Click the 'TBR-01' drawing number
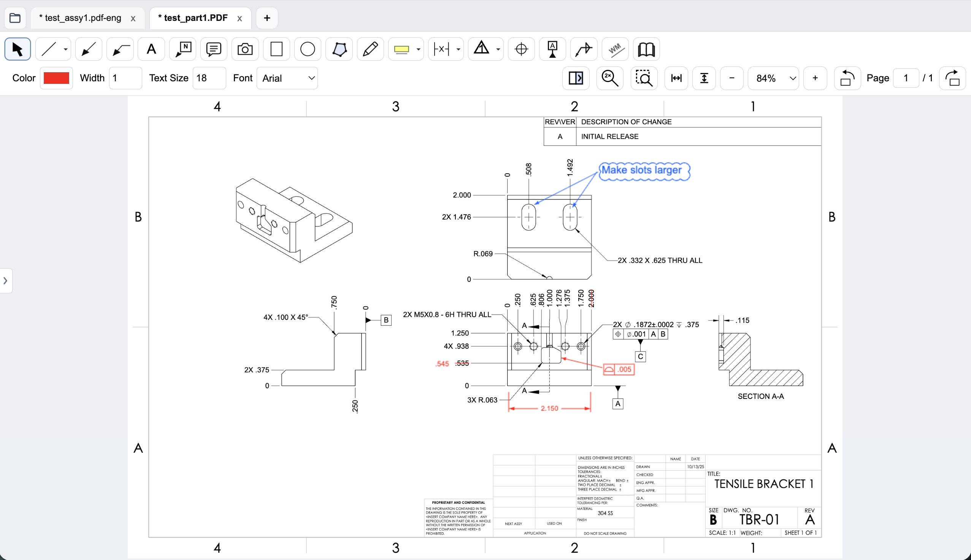 tap(759, 520)
